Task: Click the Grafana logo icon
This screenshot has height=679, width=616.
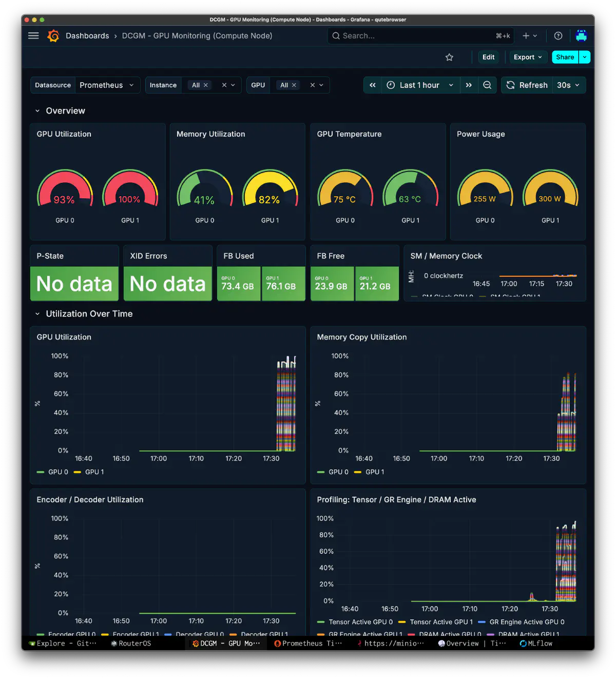Action: coord(53,35)
